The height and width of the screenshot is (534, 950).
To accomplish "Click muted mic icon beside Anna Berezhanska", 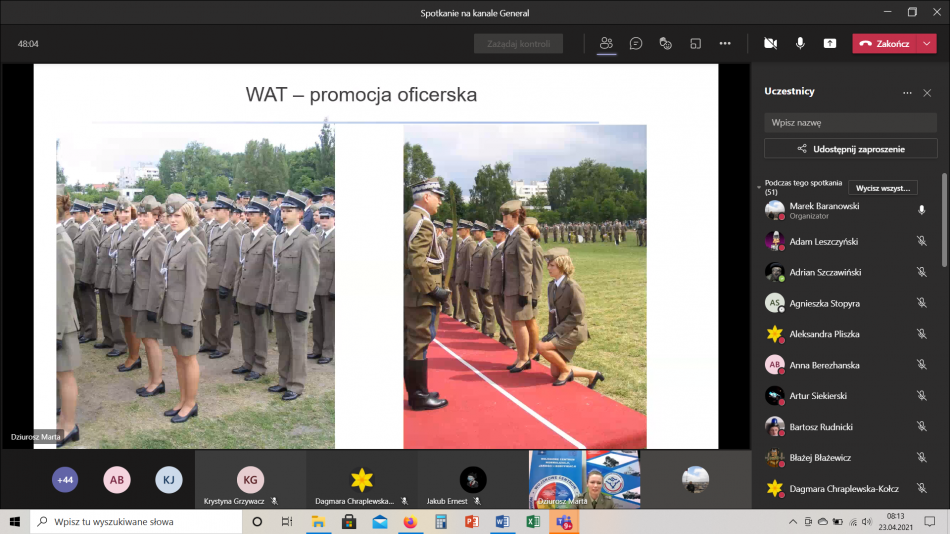I will pos(922,365).
